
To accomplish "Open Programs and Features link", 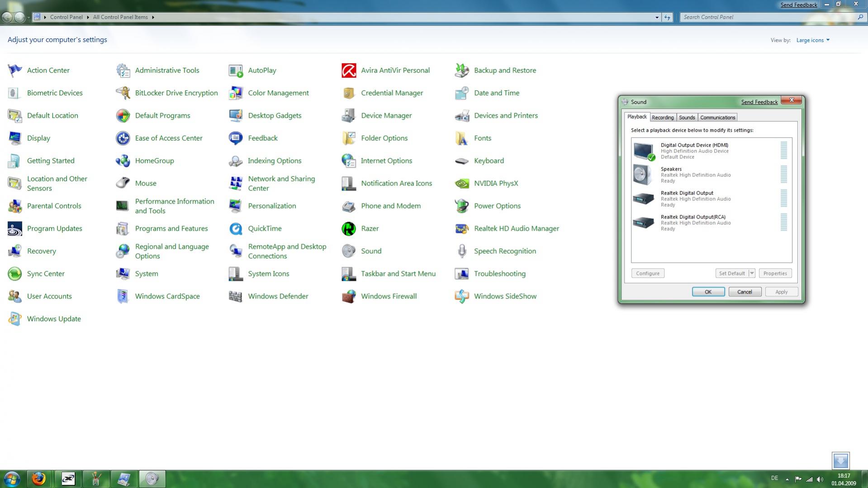I will click(171, 228).
